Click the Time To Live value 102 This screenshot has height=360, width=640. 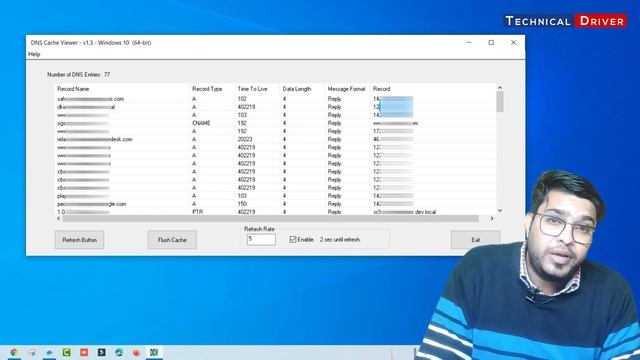click(x=242, y=99)
